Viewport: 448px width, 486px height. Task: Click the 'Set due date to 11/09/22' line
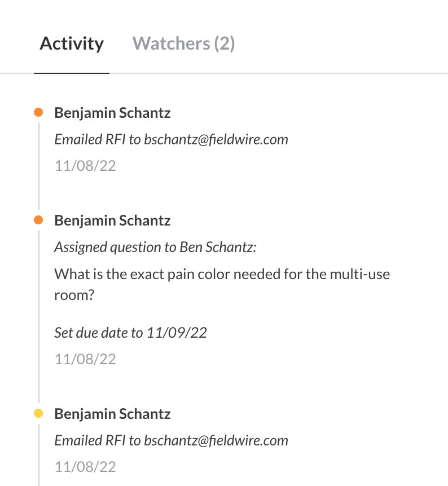click(130, 333)
